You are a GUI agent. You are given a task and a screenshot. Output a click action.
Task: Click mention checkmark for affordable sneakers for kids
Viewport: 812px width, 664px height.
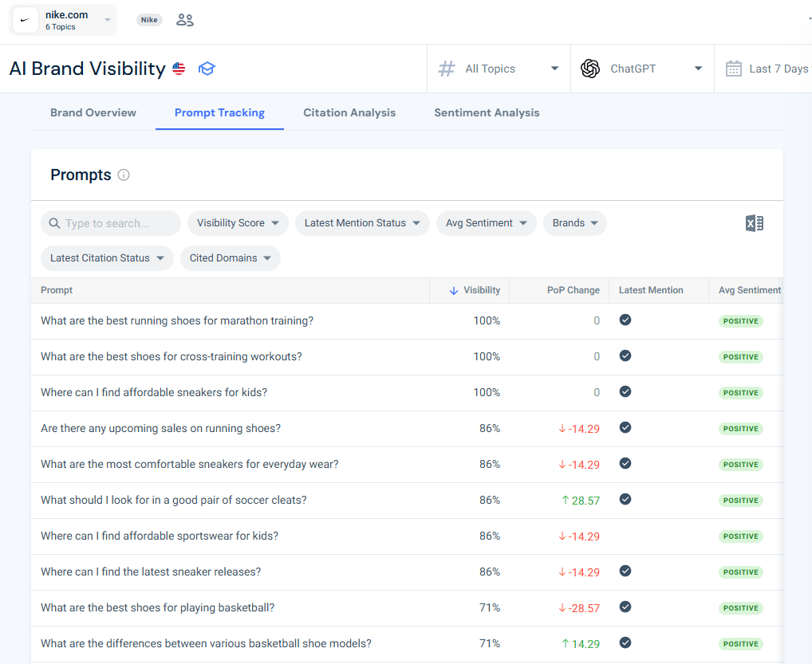click(x=625, y=391)
